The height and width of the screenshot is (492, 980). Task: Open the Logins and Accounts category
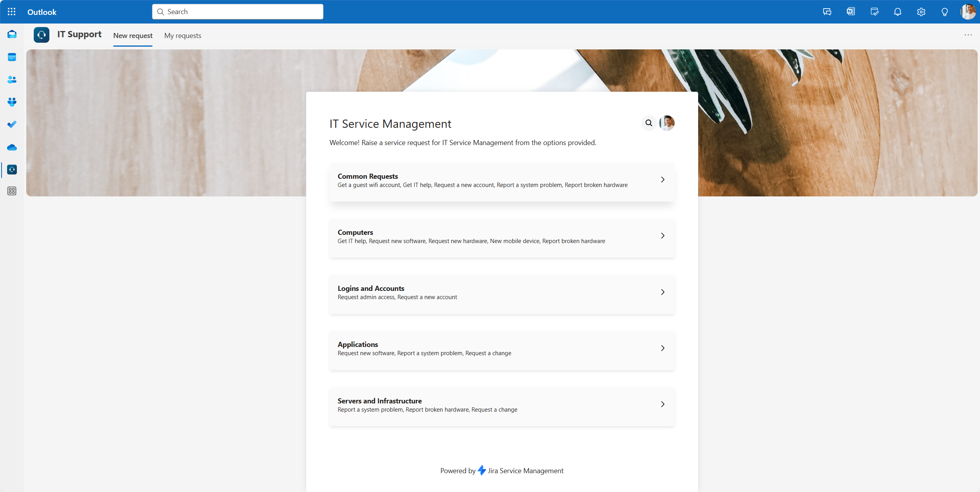[x=502, y=294]
